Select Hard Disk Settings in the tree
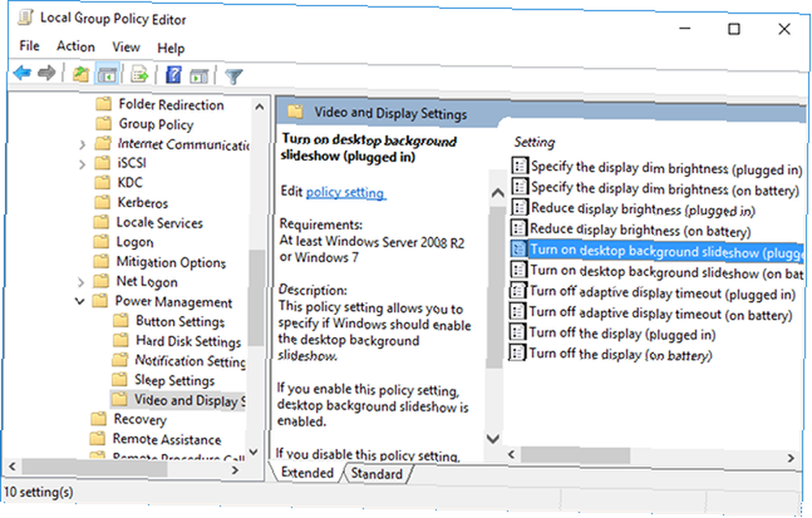812x518 pixels. (188, 341)
